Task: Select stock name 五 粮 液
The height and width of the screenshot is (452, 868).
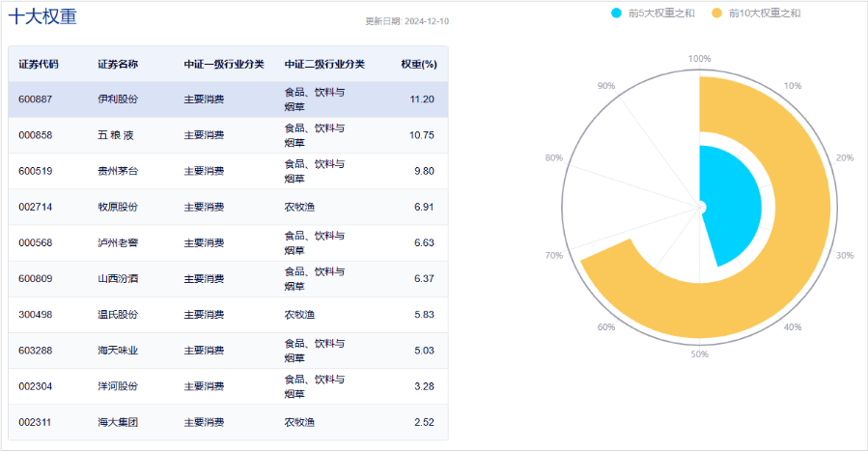Action: [116, 135]
